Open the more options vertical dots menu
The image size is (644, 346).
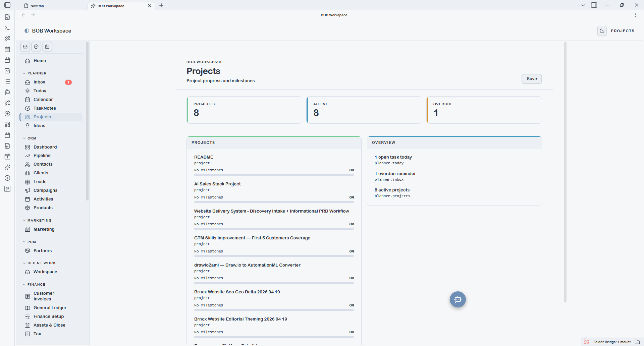pos(635,15)
